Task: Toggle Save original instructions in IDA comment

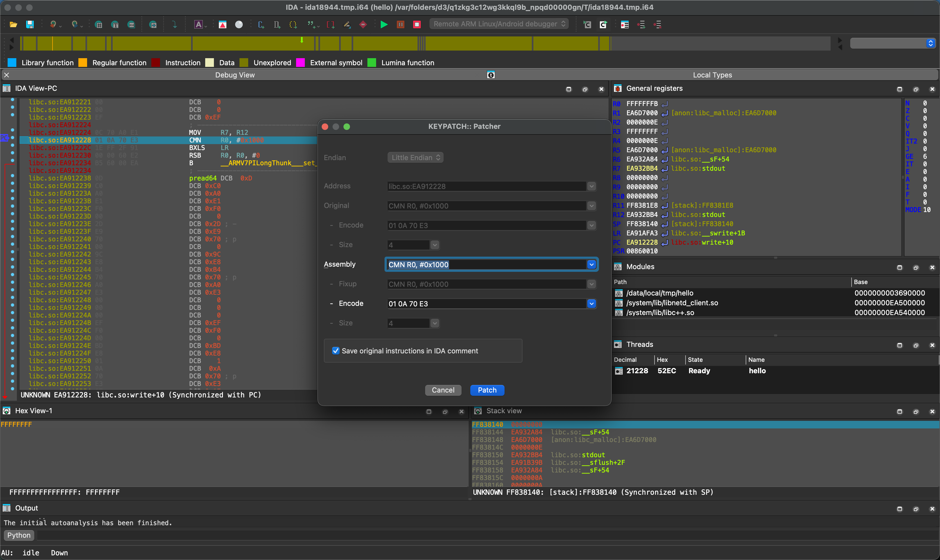Action: [335, 351]
